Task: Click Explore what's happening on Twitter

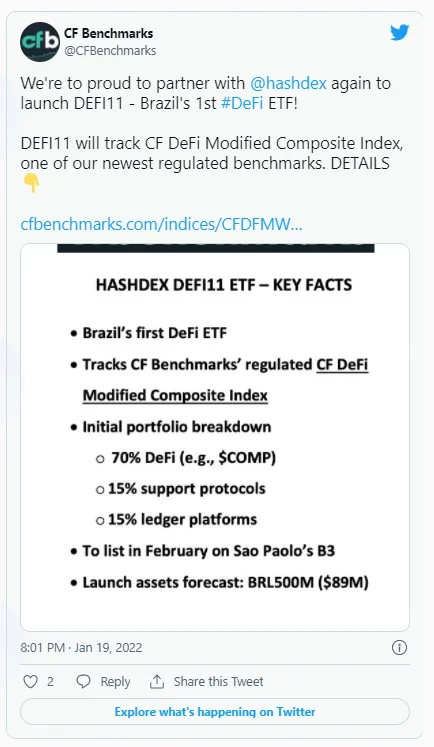Action: [x=215, y=712]
